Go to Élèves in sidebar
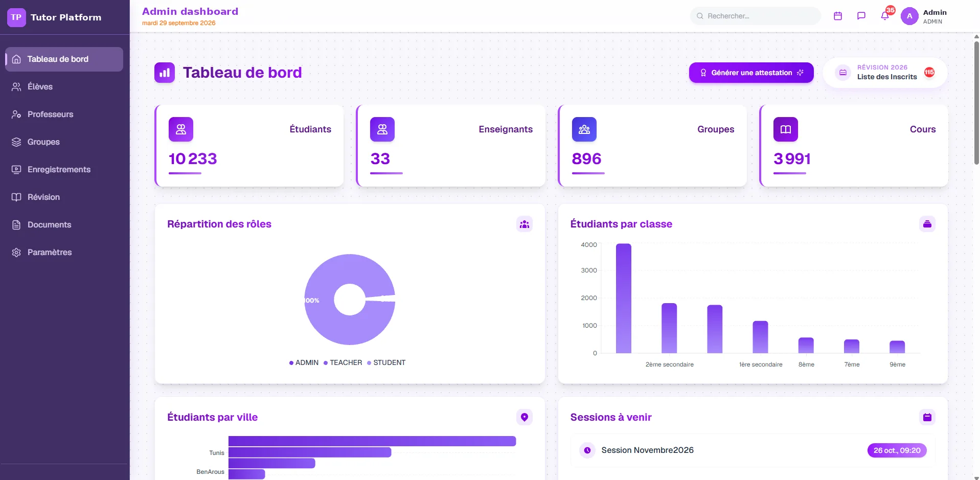This screenshot has height=480, width=980. pyautogui.click(x=64, y=87)
